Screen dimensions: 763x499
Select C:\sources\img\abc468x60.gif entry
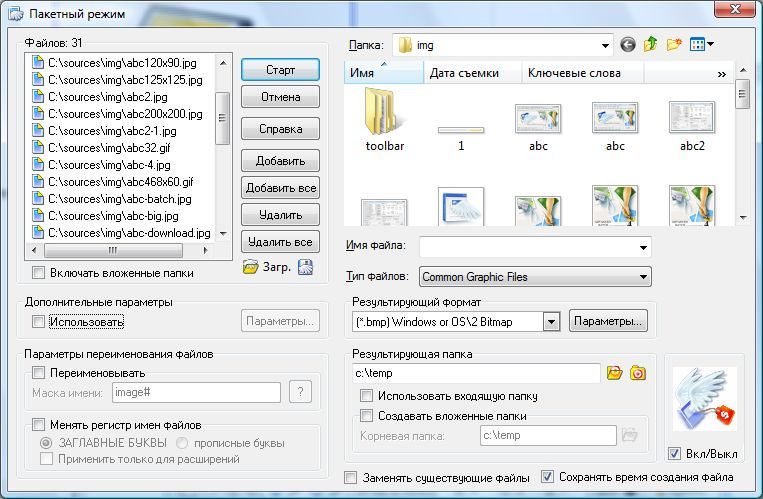[120, 182]
